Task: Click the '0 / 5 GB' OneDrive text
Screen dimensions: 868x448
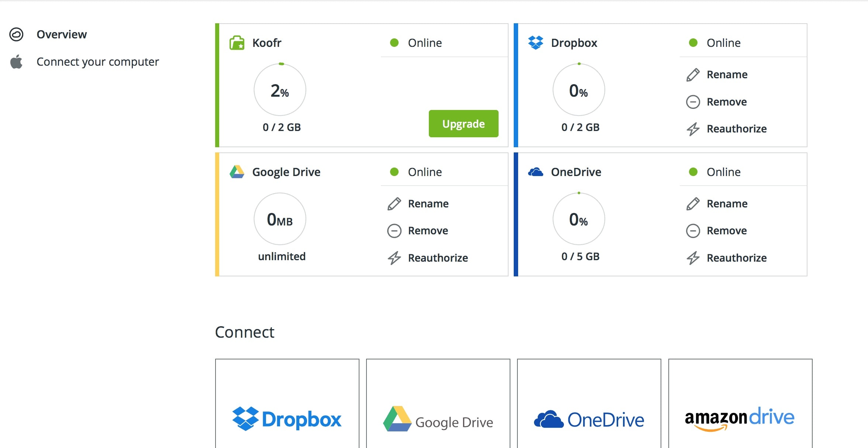Action: 580,256
